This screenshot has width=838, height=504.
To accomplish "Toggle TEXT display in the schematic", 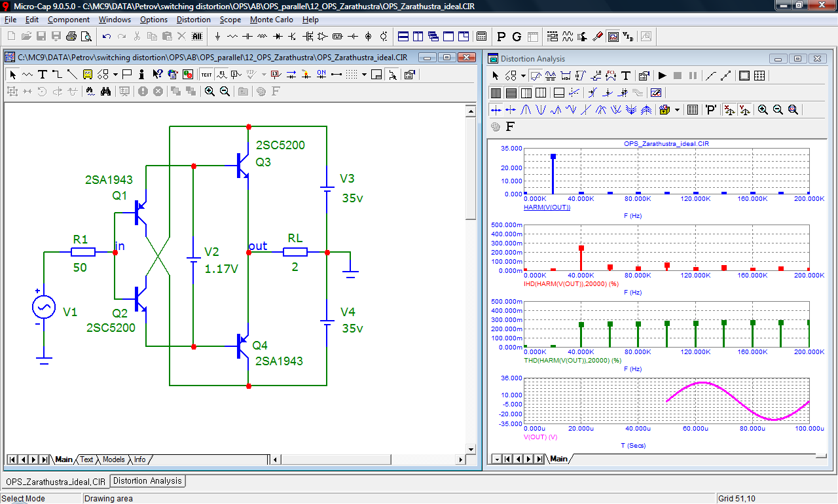I will pos(206,75).
